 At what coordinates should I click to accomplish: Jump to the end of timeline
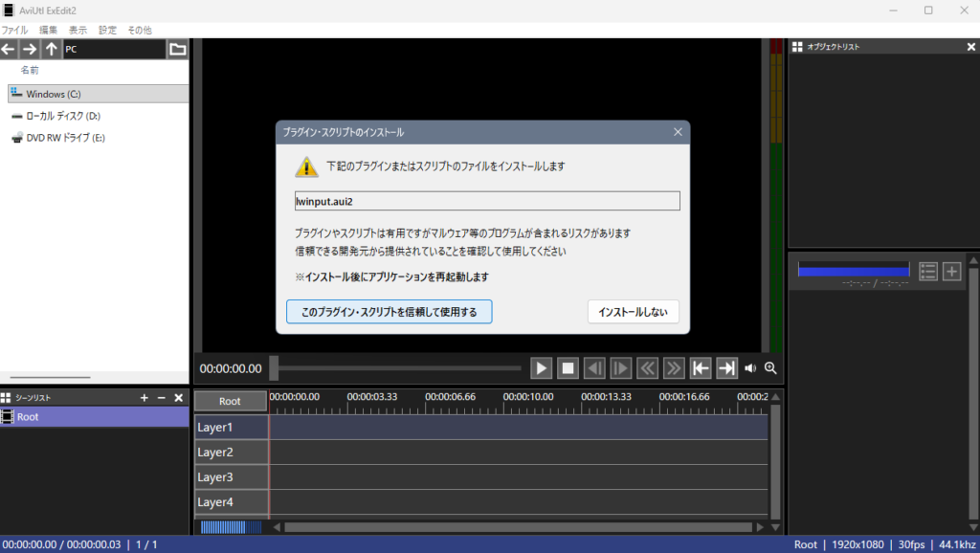[x=727, y=368]
